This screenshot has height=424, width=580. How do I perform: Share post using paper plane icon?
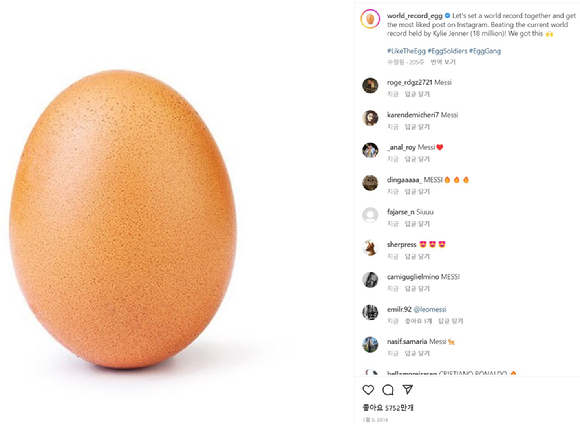point(407,389)
